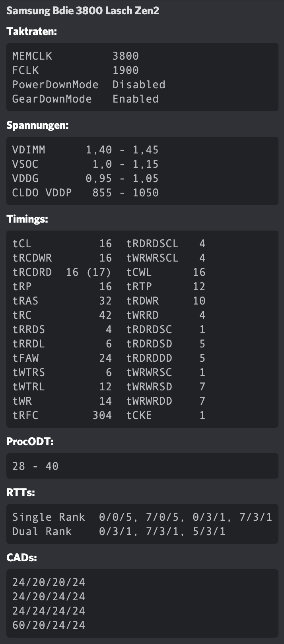Click the Timings heading
Image resolution: width=284 pixels, height=644 pixels.
(x=27, y=219)
